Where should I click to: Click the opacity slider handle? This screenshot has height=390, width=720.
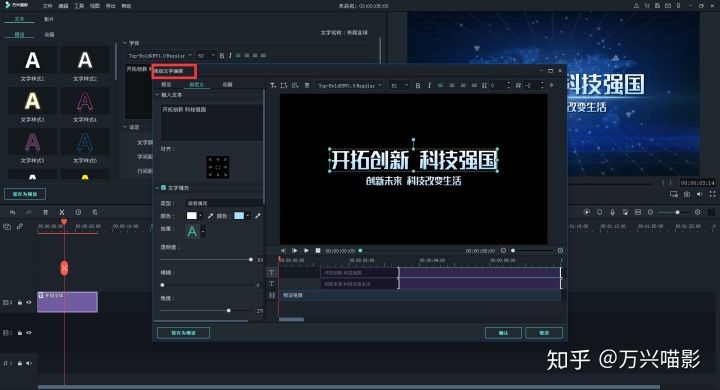point(251,260)
